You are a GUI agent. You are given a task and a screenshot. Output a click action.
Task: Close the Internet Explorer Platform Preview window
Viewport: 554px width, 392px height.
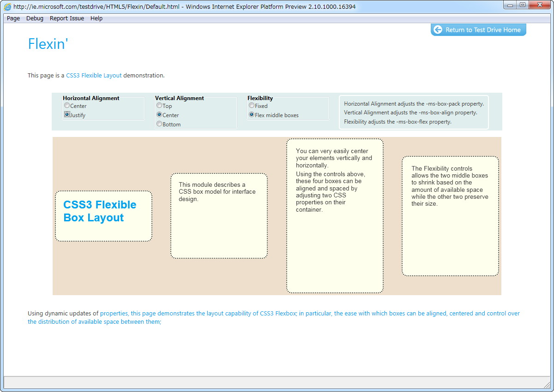tap(539, 5)
